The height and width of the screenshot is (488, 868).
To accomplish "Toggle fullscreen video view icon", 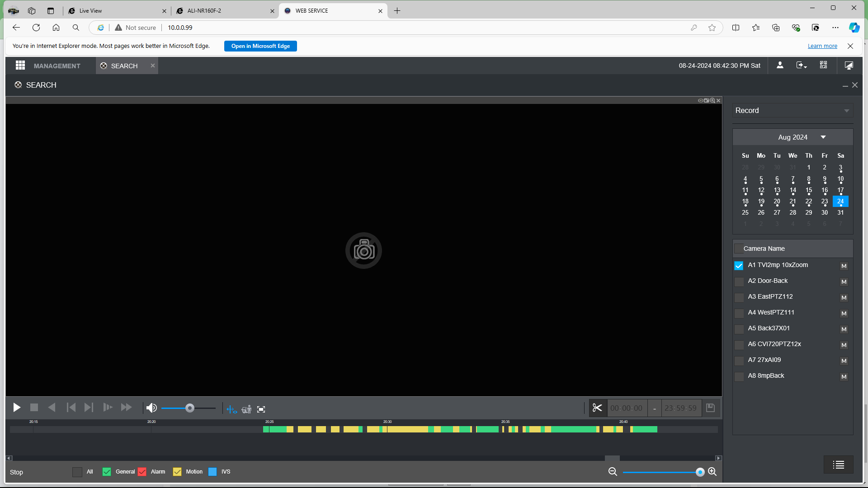I will [x=261, y=409].
